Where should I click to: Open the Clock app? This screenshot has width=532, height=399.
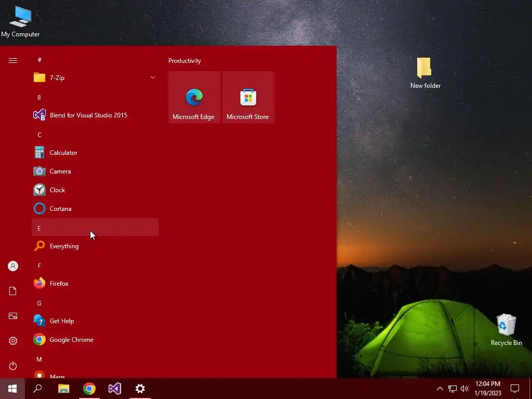pos(95,190)
